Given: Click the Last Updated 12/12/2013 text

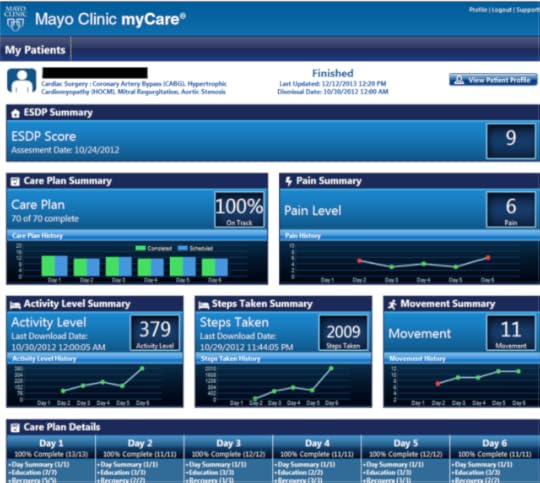Looking at the screenshot, I should 333,84.
